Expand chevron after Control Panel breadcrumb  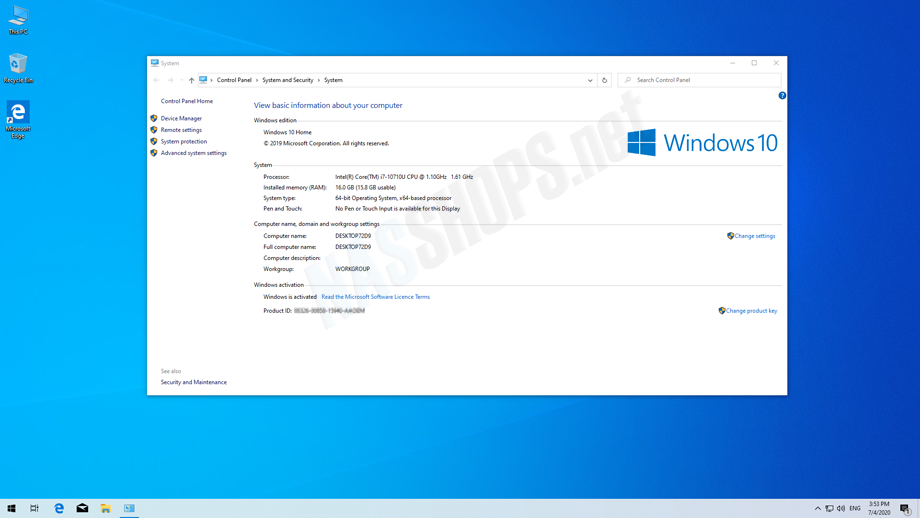(x=257, y=80)
